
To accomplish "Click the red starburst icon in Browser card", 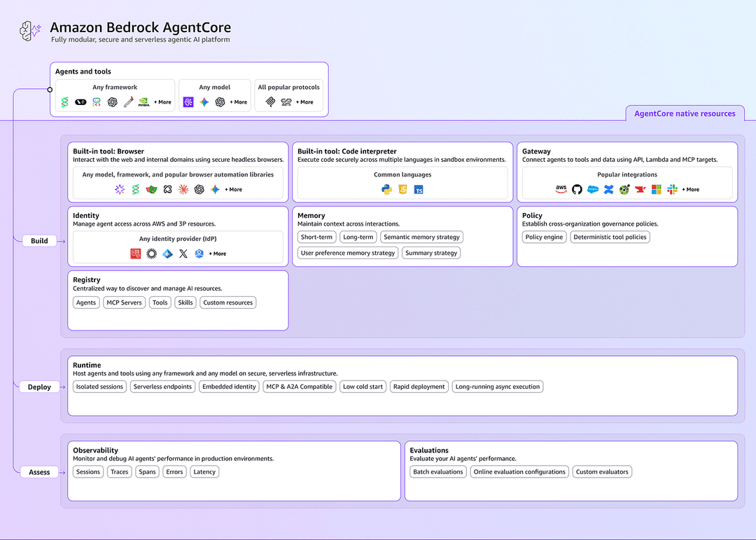I will pyautogui.click(x=183, y=190).
